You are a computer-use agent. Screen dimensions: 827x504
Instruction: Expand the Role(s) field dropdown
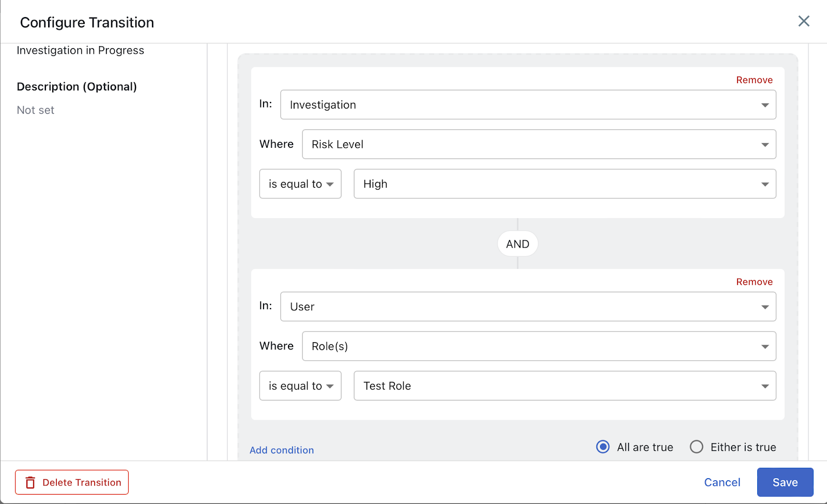[539, 346]
